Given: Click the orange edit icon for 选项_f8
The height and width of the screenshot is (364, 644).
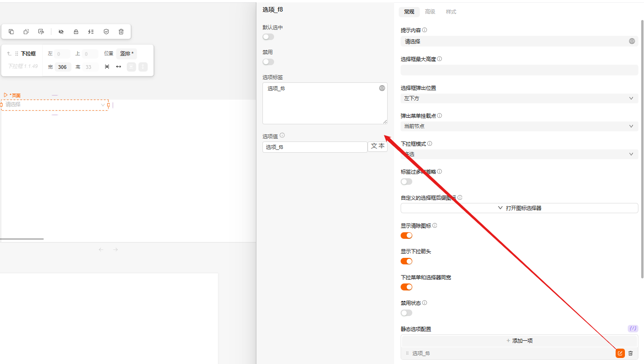Looking at the screenshot, I should (x=620, y=353).
